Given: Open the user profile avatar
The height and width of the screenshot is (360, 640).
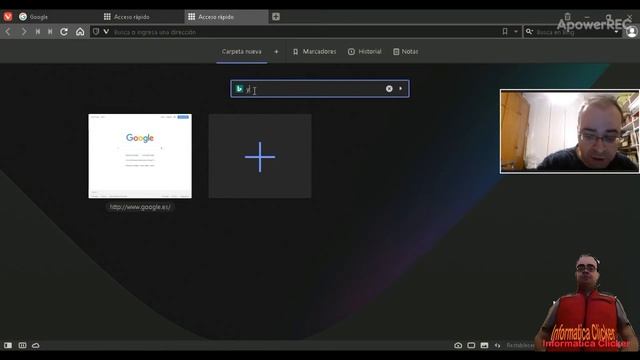Looking at the screenshot, I should pos(632,32).
